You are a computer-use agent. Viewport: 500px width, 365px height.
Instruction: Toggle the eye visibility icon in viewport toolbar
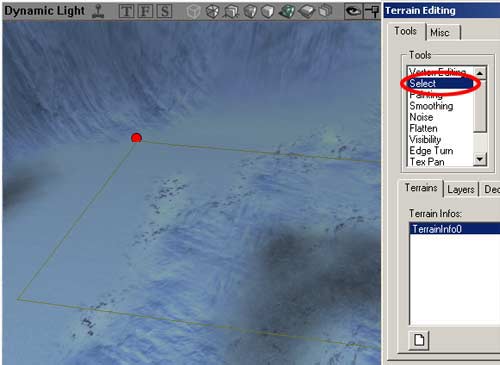[353, 11]
